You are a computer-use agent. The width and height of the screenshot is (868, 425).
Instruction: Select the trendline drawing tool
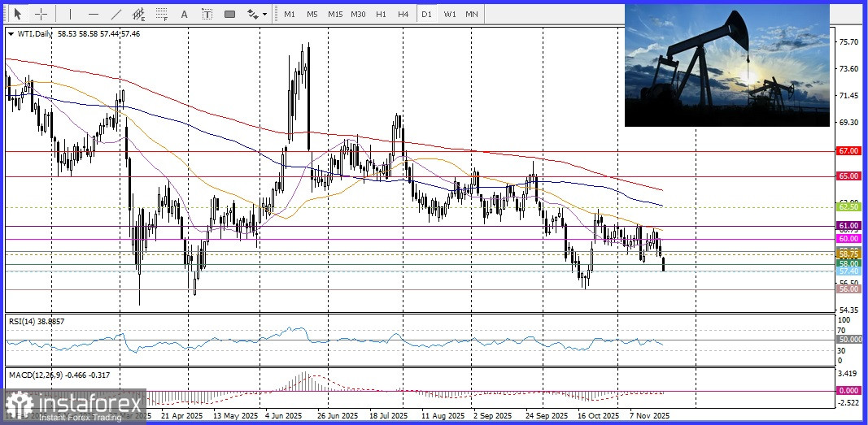[116, 14]
